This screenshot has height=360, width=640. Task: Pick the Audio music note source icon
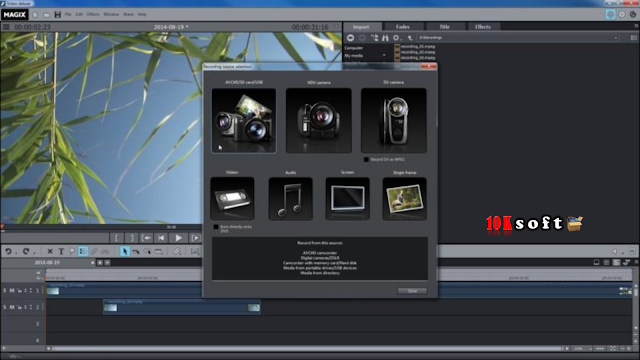[290, 199]
